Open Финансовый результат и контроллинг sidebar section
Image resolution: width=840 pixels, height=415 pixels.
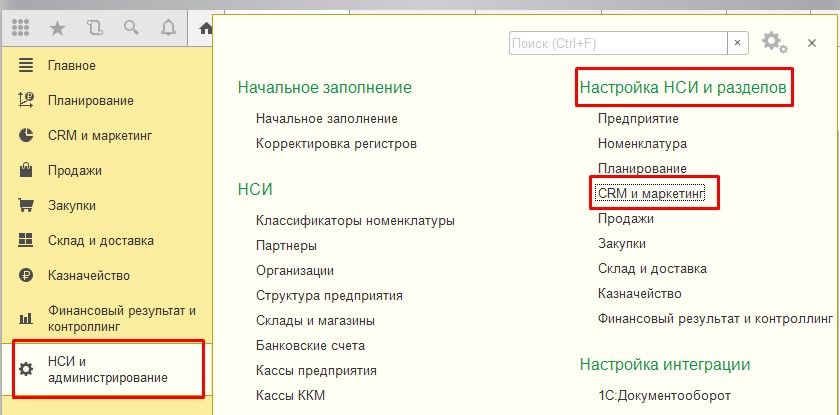coord(122,319)
